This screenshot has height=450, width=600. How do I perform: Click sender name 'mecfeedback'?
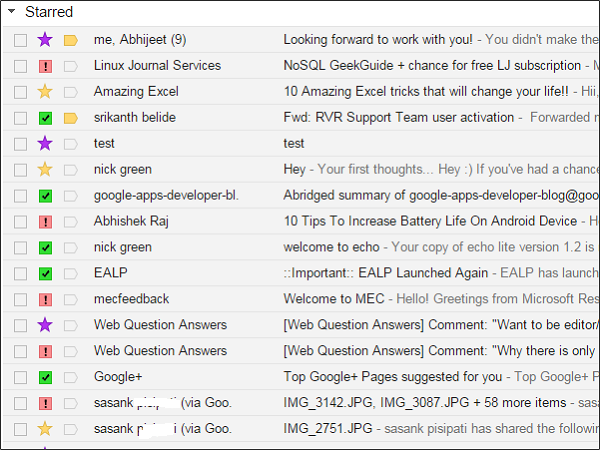click(x=131, y=299)
